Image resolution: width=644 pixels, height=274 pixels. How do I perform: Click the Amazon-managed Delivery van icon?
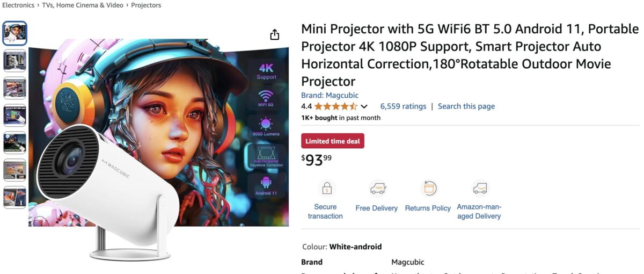click(x=480, y=189)
